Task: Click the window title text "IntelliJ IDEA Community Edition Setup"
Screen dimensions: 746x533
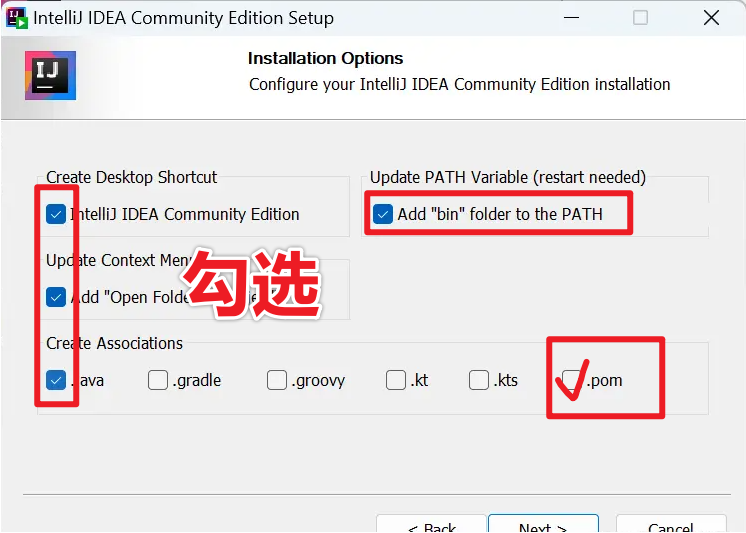Action: pyautogui.click(x=184, y=18)
